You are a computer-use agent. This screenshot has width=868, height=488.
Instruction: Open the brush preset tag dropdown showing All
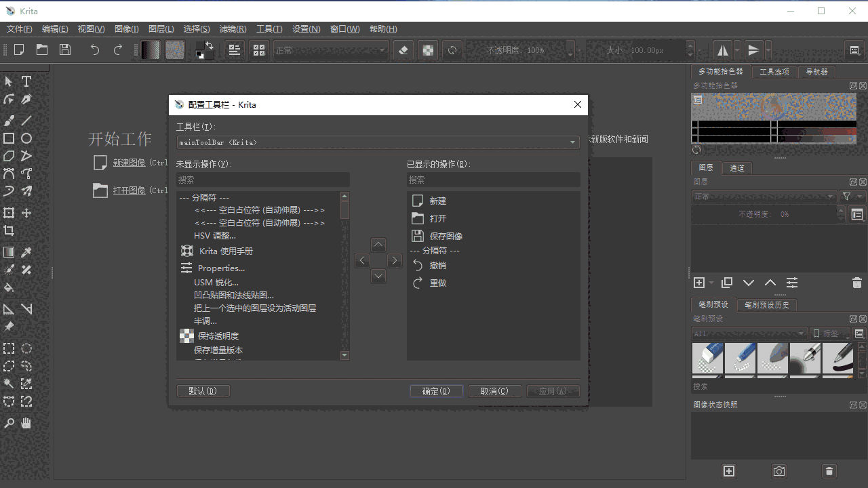pyautogui.click(x=749, y=333)
